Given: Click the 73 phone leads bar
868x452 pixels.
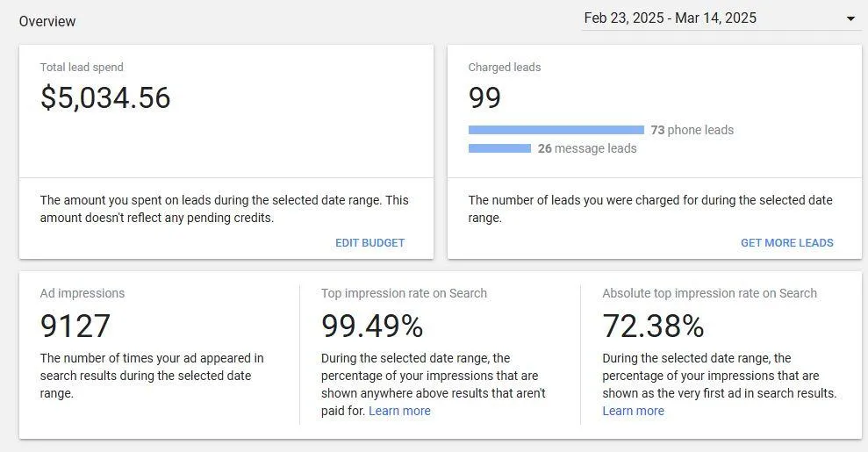Looking at the screenshot, I should tap(556, 130).
